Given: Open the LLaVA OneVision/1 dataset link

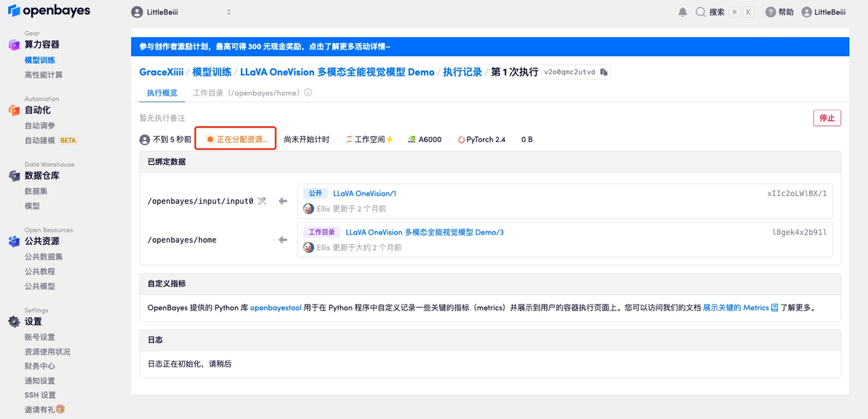Looking at the screenshot, I should pos(364,193).
